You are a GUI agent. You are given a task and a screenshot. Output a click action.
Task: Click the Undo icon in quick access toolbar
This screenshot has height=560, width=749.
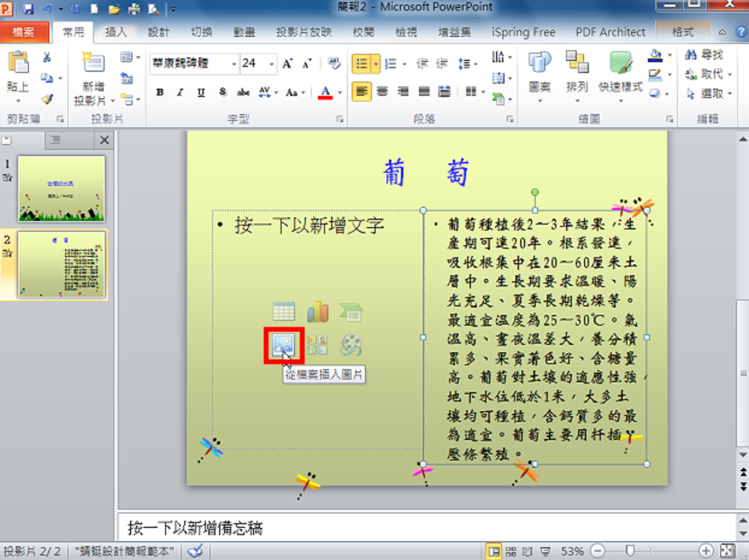pyautogui.click(x=48, y=9)
